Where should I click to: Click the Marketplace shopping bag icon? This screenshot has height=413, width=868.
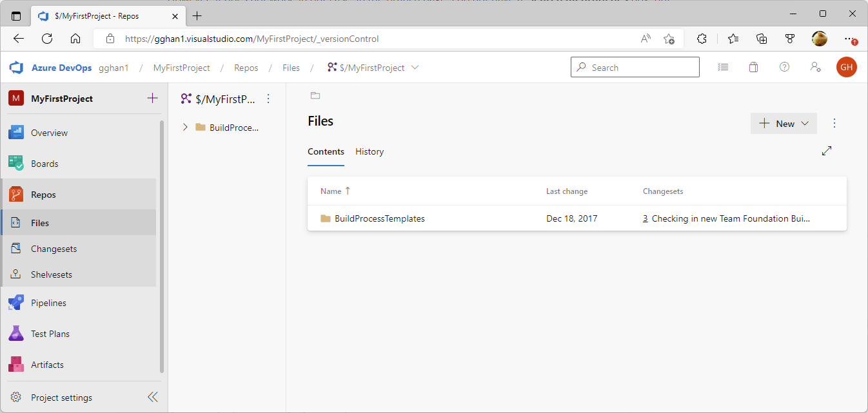point(753,67)
